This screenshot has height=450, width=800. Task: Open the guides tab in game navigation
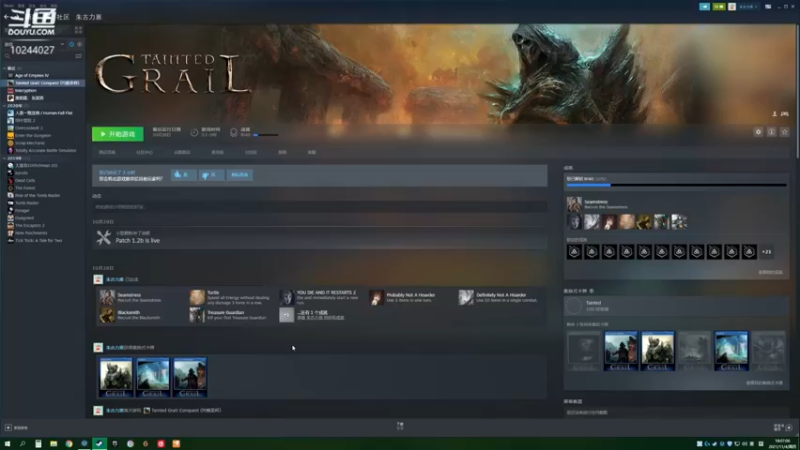point(282,152)
